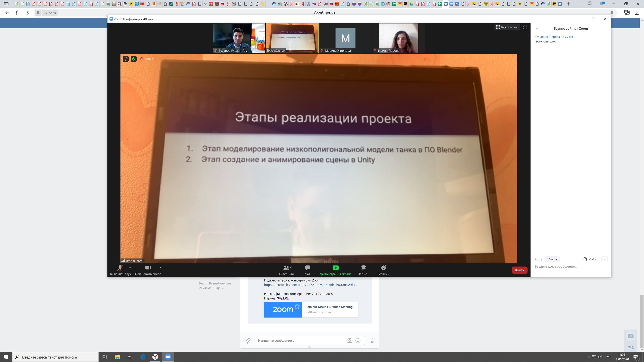Click the Запись record button

363,270
